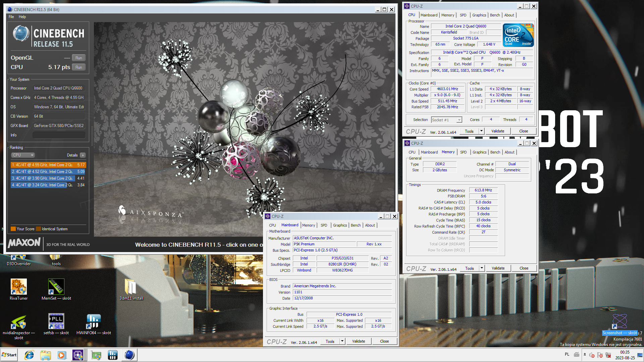Click the 'GeForce GTX 580/PCIe/SSE2' GFX Board value
Image resolution: width=644 pixels, height=362 pixels.
click(59, 126)
